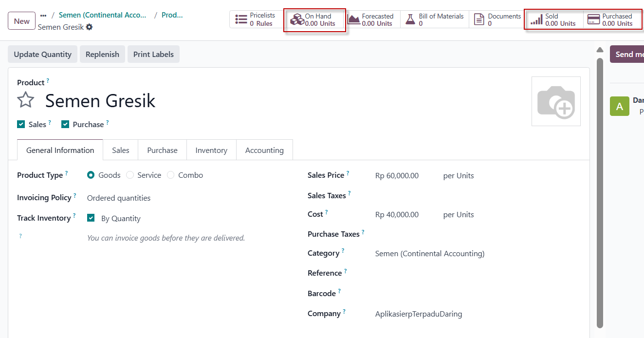Image resolution: width=644 pixels, height=338 pixels.
Task: Switch to Purchase tab
Action: [x=162, y=150]
